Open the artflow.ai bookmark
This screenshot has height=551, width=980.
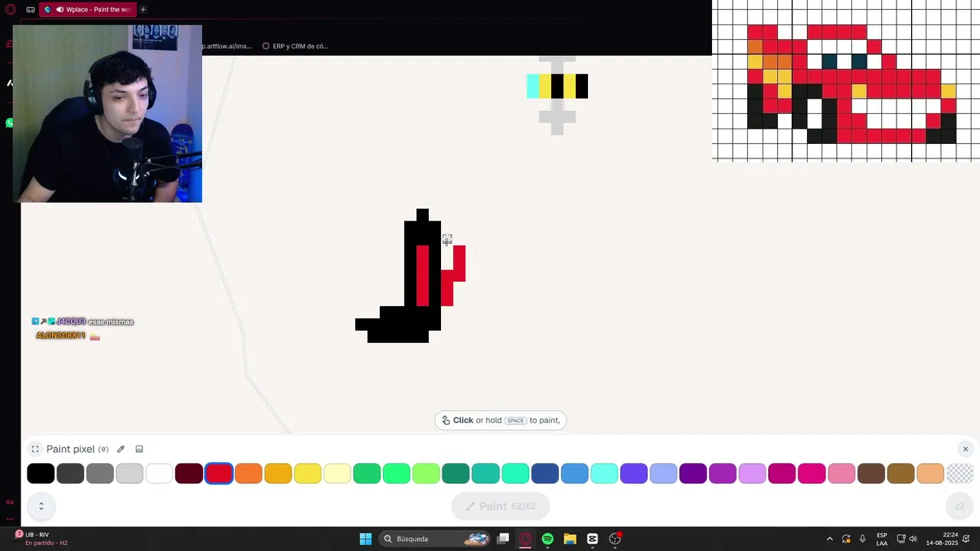pyautogui.click(x=227, y=46)
